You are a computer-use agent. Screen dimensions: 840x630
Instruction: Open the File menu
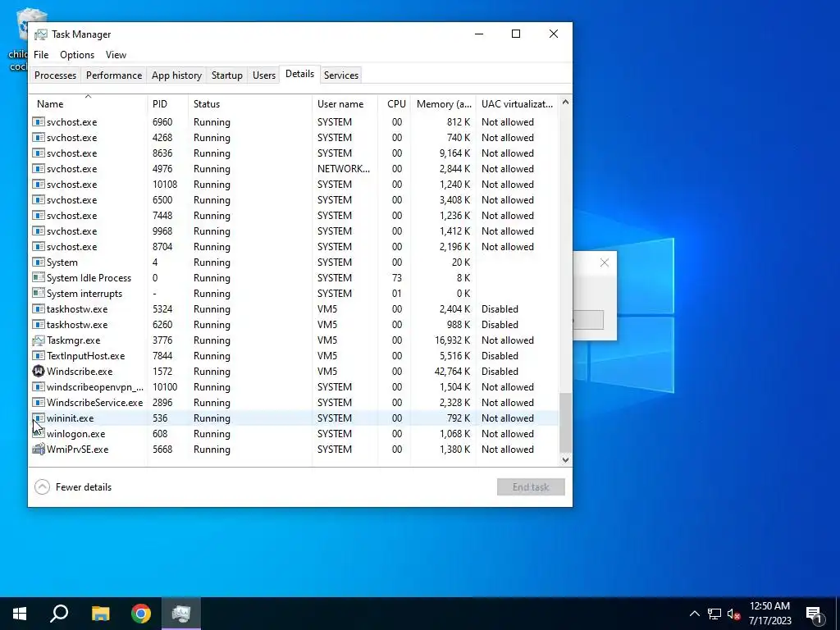coord(41,55)
